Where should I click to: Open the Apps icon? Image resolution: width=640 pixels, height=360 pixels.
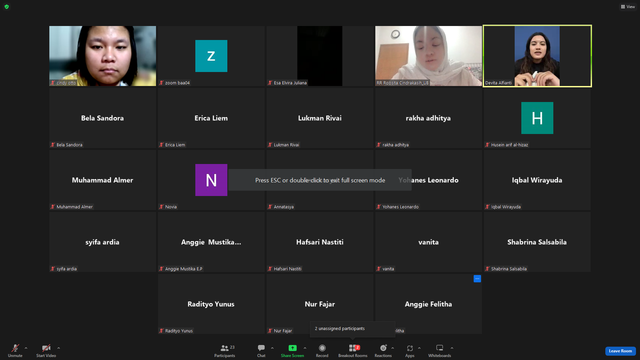(x=410, y=348)
